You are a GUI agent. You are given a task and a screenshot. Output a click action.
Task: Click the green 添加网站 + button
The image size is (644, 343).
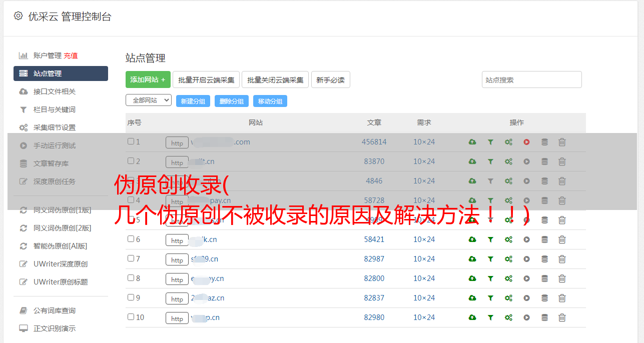[148, 79]
